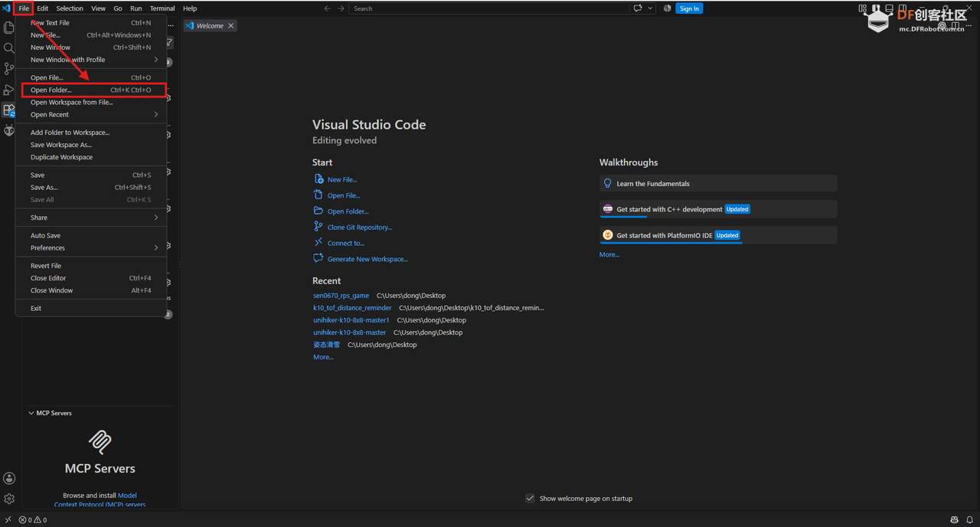Open the recent sen0670_rps_game project
The image size is (980, 527).
[x=341, y=296]
